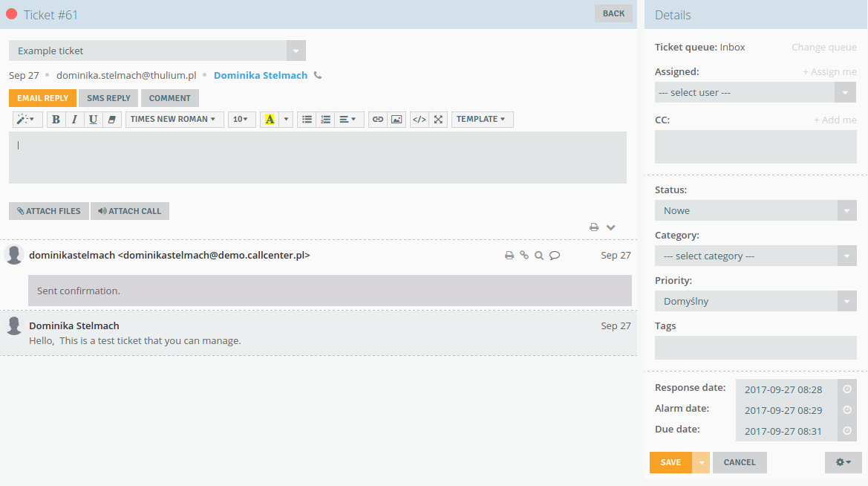Click the Due date field
868x486 pixels.
coord(786,431)
